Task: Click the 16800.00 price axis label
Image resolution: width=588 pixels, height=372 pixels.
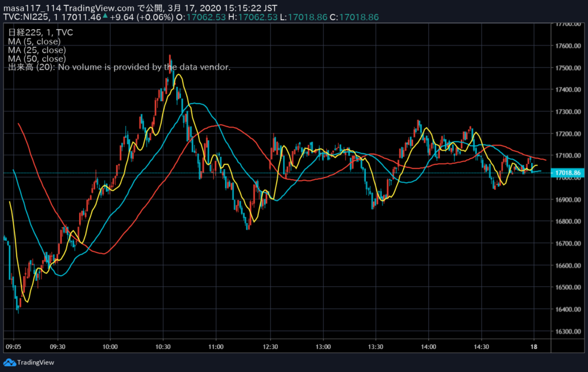Action: [x=568, y=221]
